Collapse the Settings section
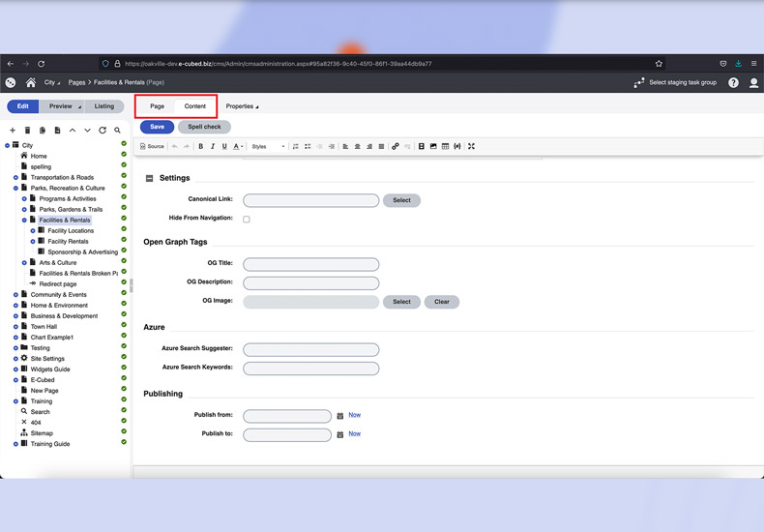 [x=150, y=179]
